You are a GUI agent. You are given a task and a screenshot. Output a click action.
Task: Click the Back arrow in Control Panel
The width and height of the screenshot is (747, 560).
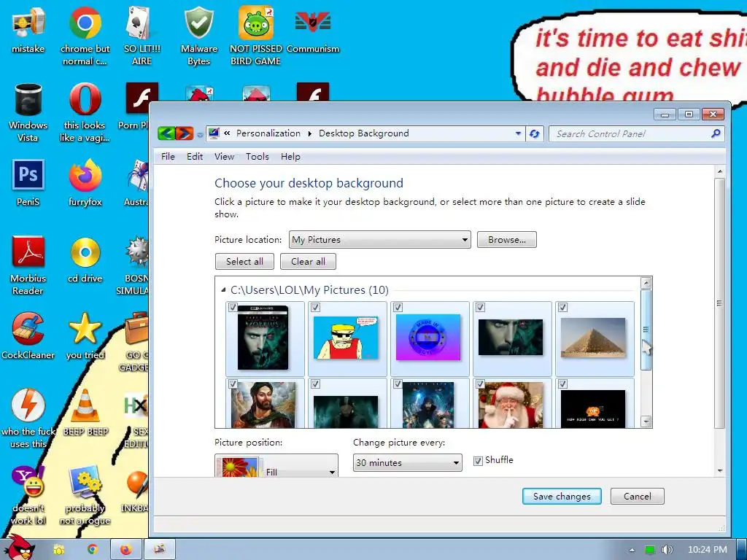click(x=166, y=133)
